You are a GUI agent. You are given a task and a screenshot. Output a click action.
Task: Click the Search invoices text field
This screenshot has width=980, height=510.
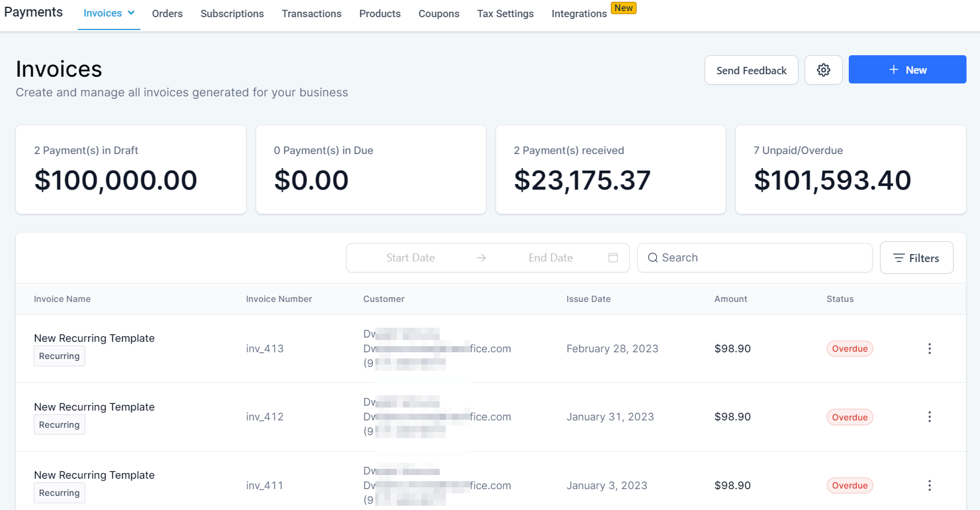click(x=760, y=258)
